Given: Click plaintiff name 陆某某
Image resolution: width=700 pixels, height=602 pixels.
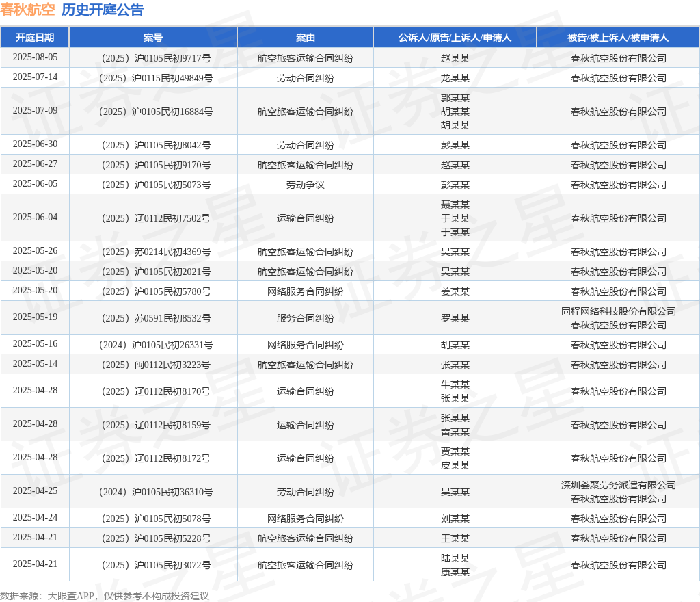Looking at the screenshot, I should 455,558.
